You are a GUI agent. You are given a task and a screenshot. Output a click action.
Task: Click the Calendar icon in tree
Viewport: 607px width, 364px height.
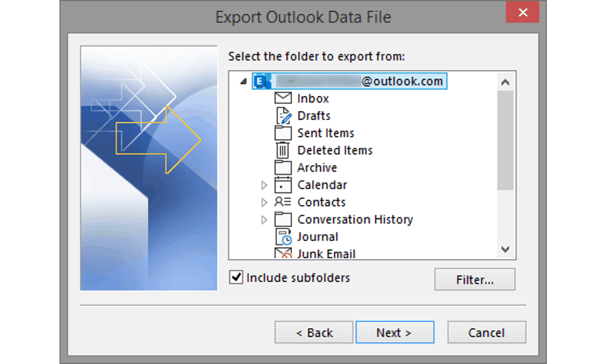pyautogui.click(x=283, y=184)
